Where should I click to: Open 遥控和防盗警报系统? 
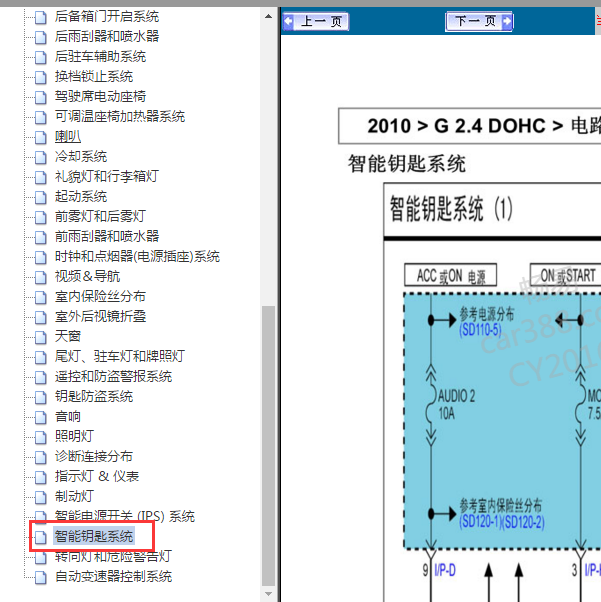tap(113, 376)
